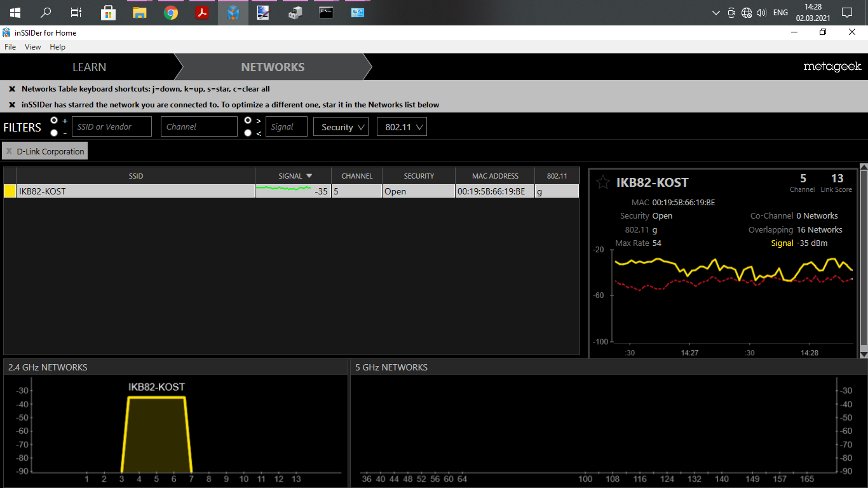This screenshot has width=868, height=488.
Task: Open the View menu
Action: click(32, 47)
